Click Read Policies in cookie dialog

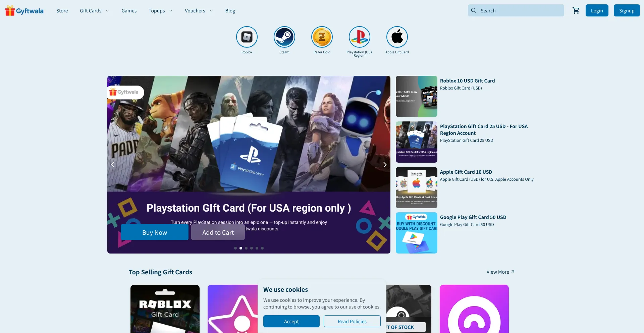click(x=352, y=321)
